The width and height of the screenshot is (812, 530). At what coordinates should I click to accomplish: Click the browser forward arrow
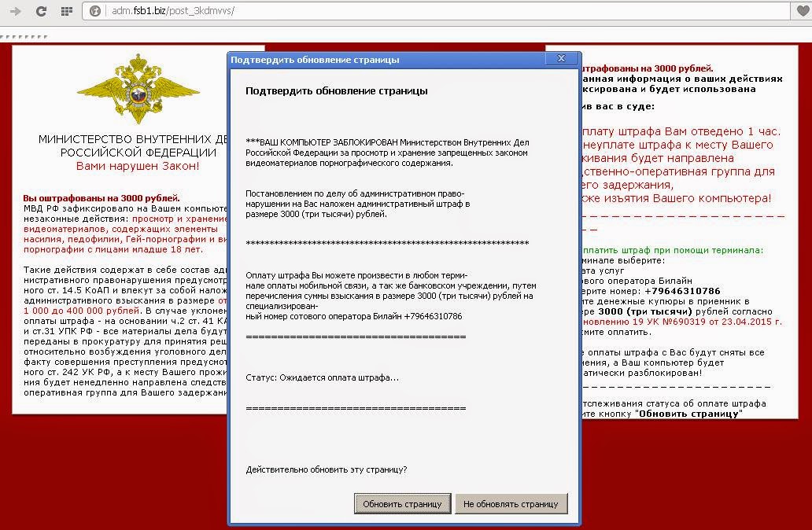pos(16,11)
